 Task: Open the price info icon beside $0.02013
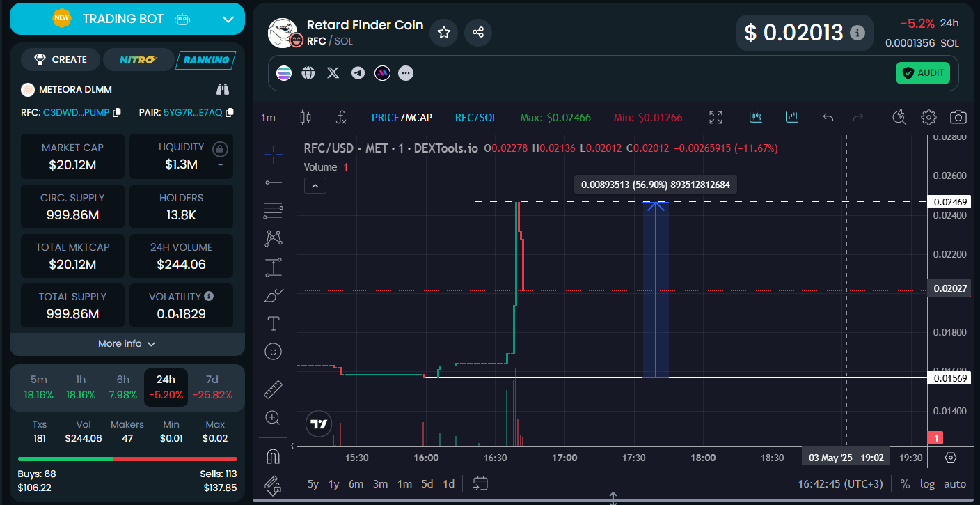point(858,33)
